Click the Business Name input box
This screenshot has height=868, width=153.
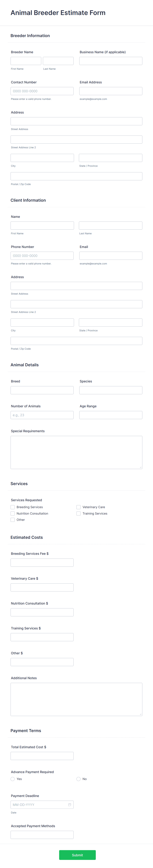click(x=111, y=61)
